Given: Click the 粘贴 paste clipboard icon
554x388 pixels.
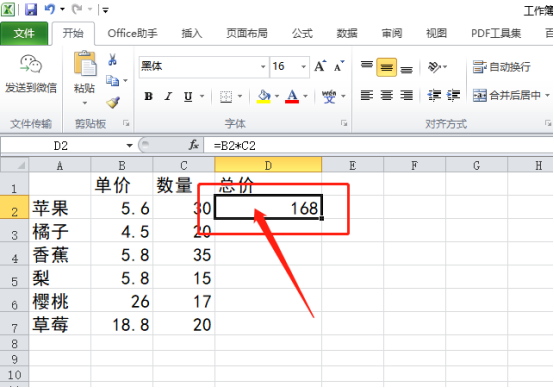Looking at the screenshot, I should [x=85, y=63].
